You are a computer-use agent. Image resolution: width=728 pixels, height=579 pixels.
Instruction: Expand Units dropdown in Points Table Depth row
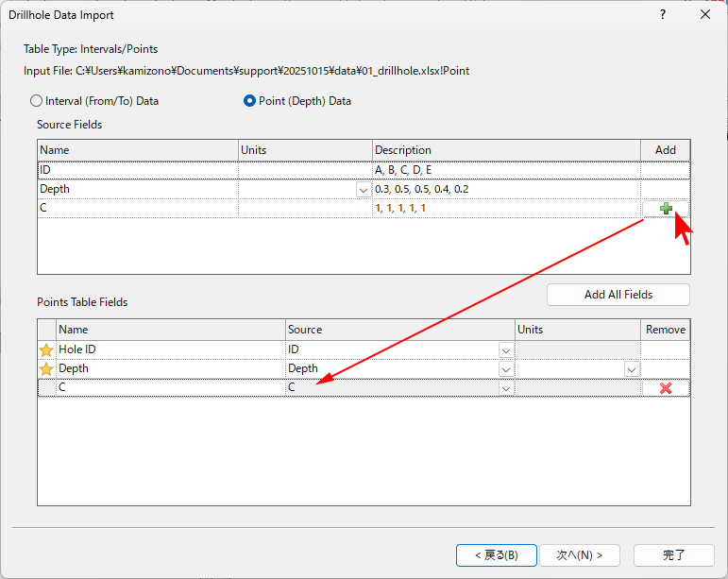630,369
